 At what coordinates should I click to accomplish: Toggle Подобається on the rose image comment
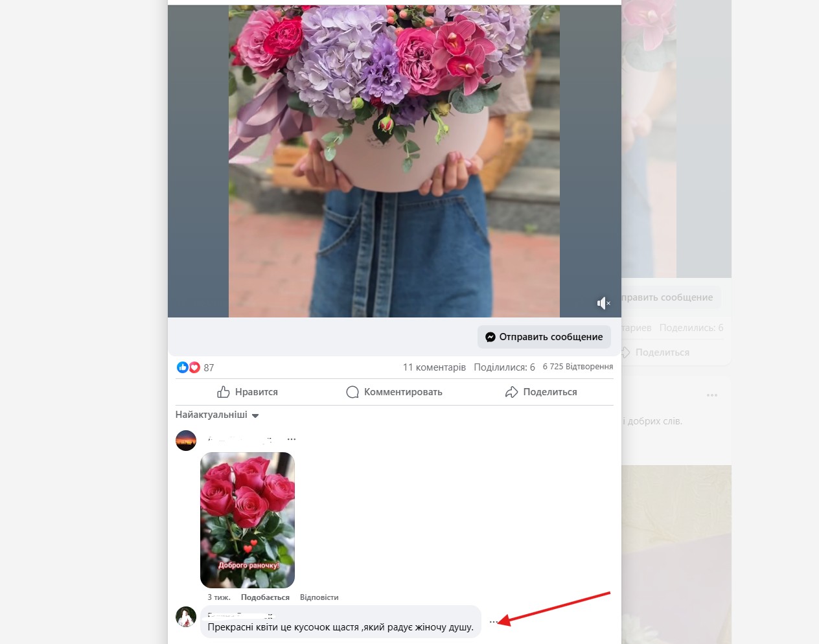point(265,597)
